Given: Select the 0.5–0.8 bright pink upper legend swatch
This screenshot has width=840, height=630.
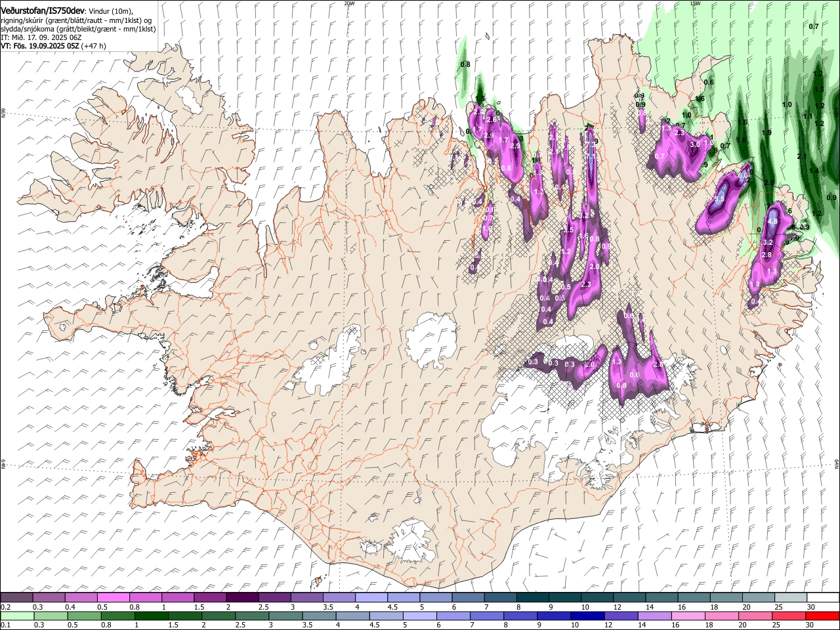Looking at the screenshot, I should point(113,598).
